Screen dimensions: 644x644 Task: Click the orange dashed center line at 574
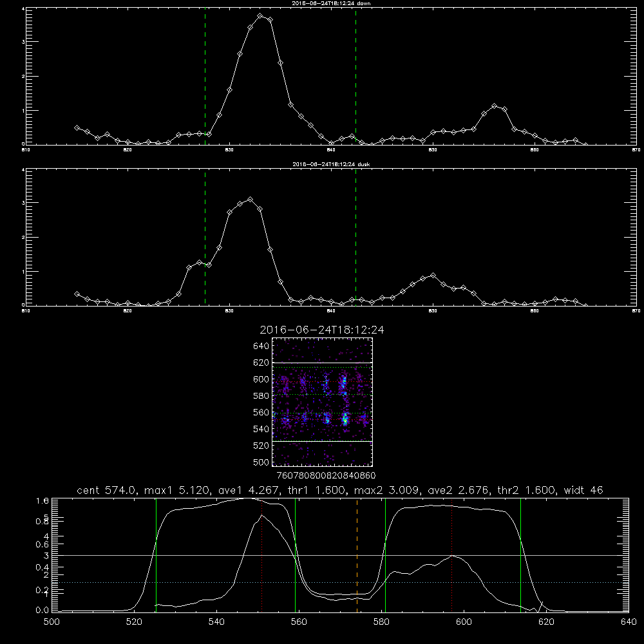coord(357,555)
